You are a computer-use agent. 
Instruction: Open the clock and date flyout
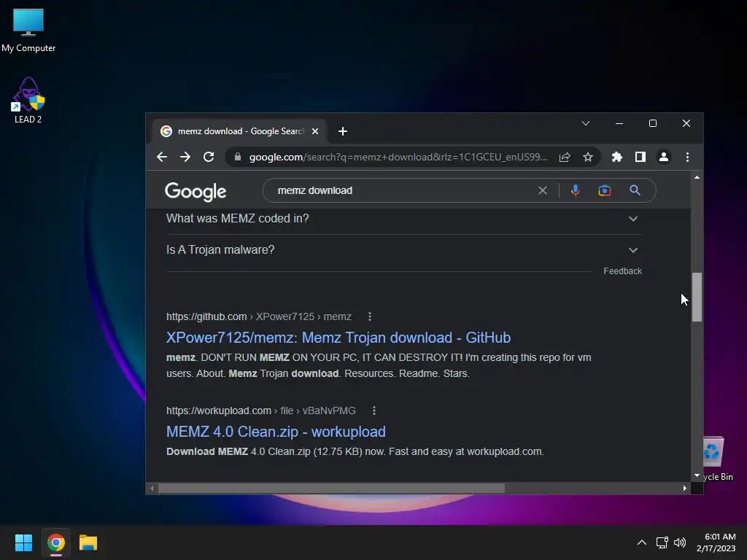point(716,542)
